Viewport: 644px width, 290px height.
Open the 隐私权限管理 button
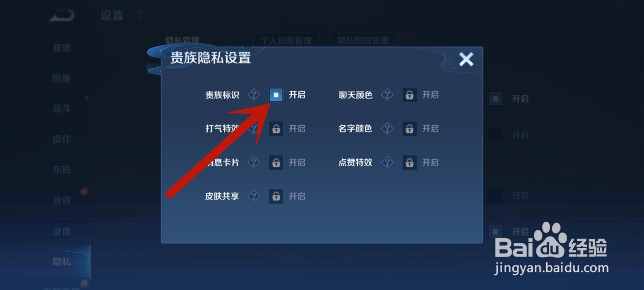[363, 40]
